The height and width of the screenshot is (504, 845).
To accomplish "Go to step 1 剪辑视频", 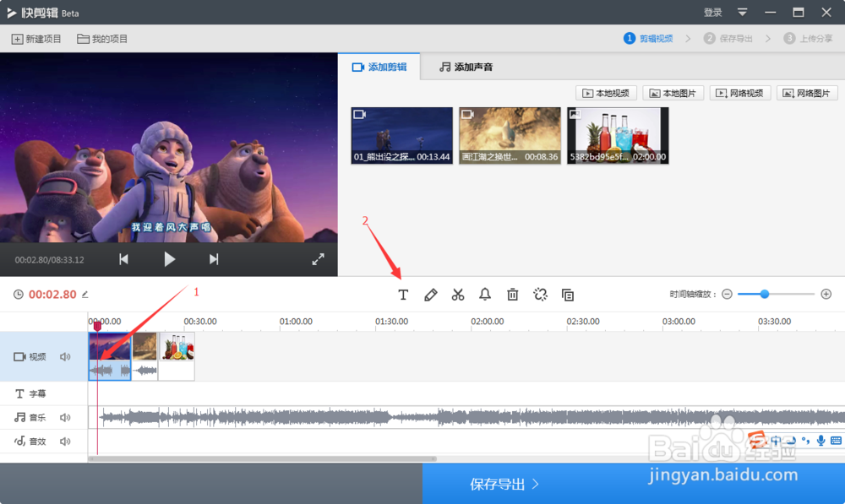I will tap(648, 38).
